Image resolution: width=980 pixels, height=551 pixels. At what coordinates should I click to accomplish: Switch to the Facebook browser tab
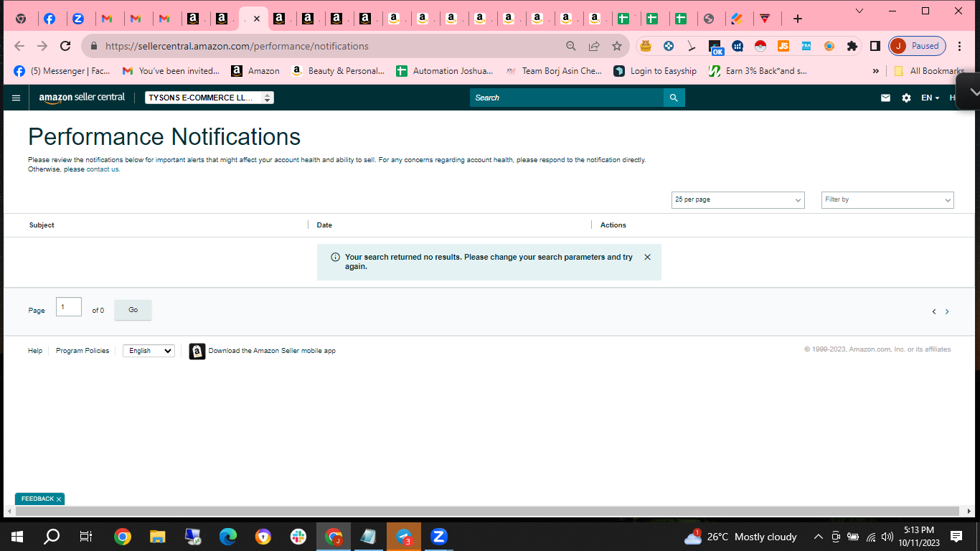[50, 19]
